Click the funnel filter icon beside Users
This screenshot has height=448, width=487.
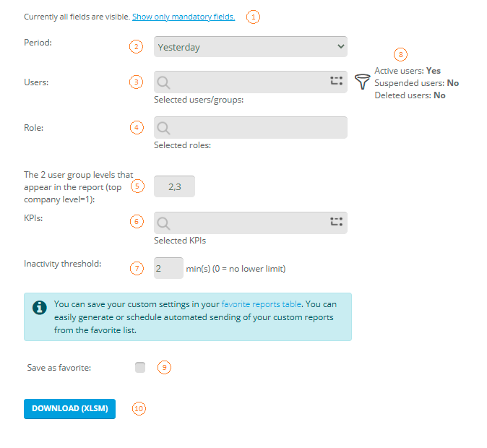coord(363,82)
